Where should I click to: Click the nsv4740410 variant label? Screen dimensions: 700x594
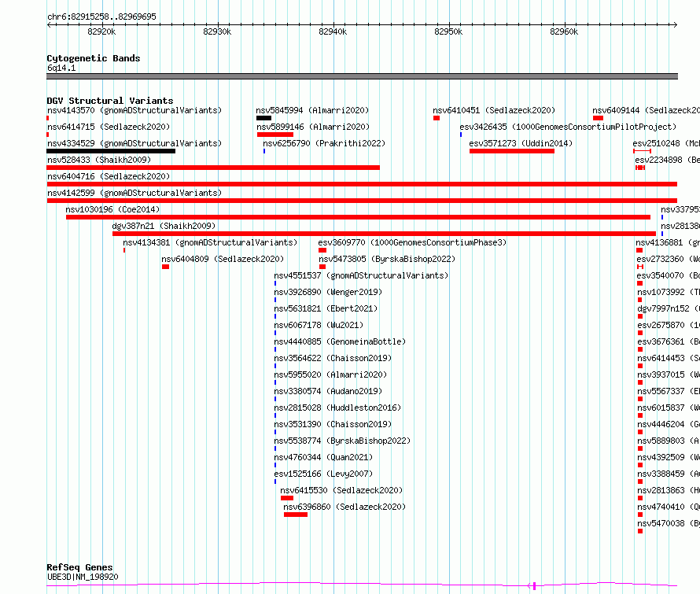[x=669, y=507]
